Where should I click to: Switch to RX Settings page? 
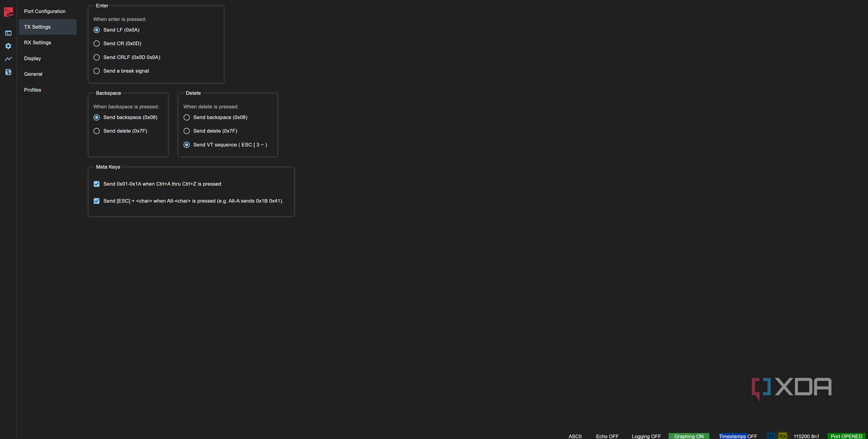(x=47, y=43)
